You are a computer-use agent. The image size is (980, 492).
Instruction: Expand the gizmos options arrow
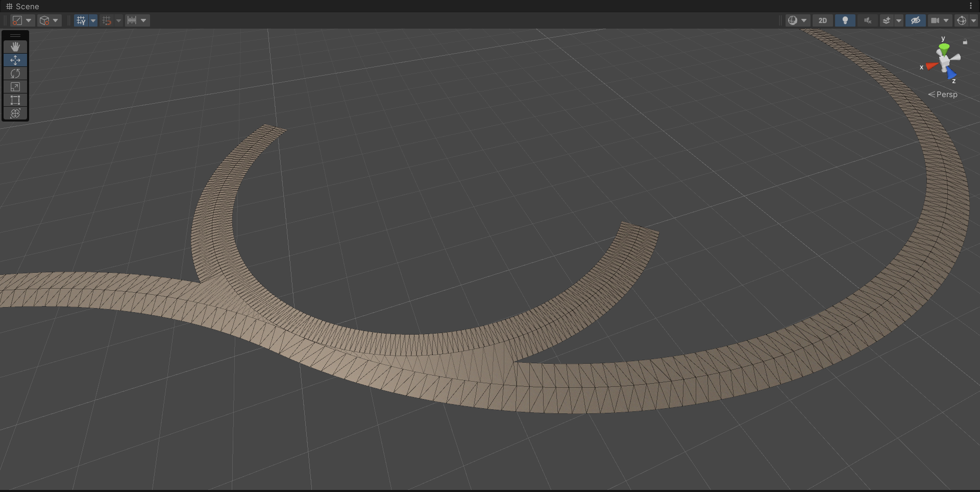(x=973, y=20)
